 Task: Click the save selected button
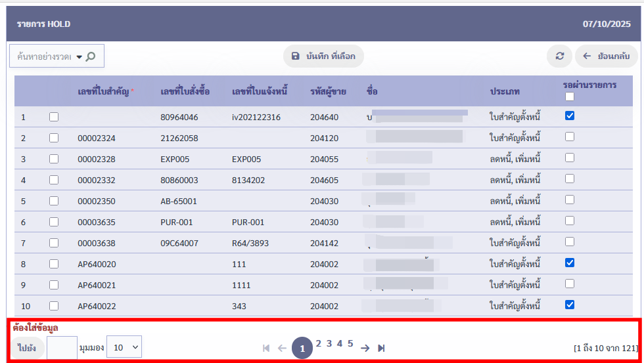[323, 56]
